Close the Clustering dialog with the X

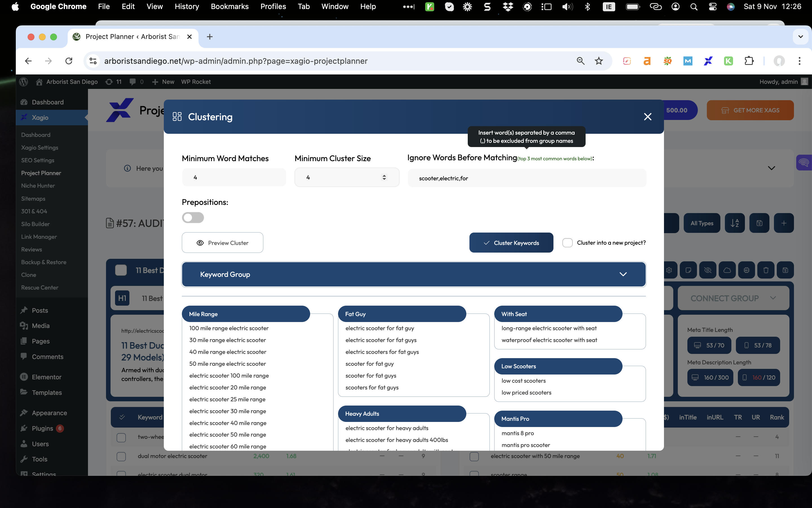coord(648,117)
